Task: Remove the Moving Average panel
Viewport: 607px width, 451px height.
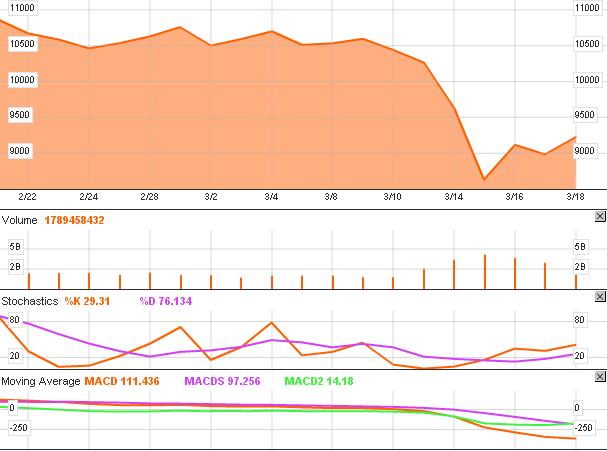Action: pyautogui.click(x=600, y=379)
